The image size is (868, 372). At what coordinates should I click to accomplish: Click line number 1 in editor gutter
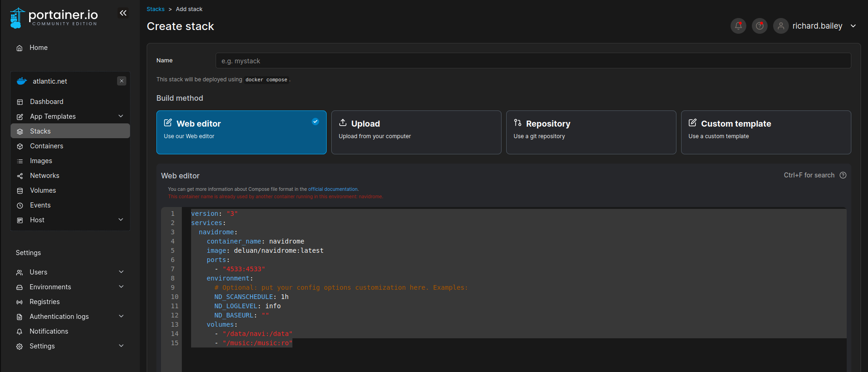(173, 213)
